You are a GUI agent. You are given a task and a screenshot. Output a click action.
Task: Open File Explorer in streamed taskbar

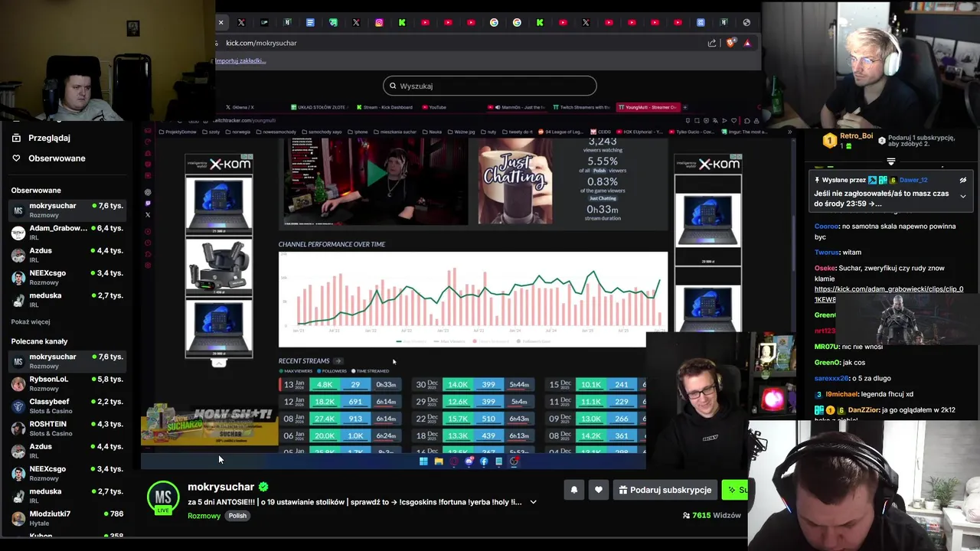[x=438, y=461]
